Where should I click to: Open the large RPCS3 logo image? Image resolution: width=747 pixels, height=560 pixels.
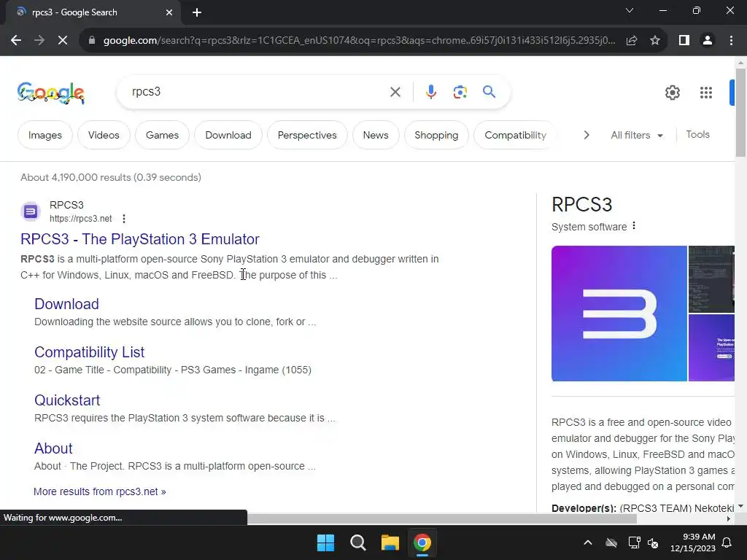[619, 314]
